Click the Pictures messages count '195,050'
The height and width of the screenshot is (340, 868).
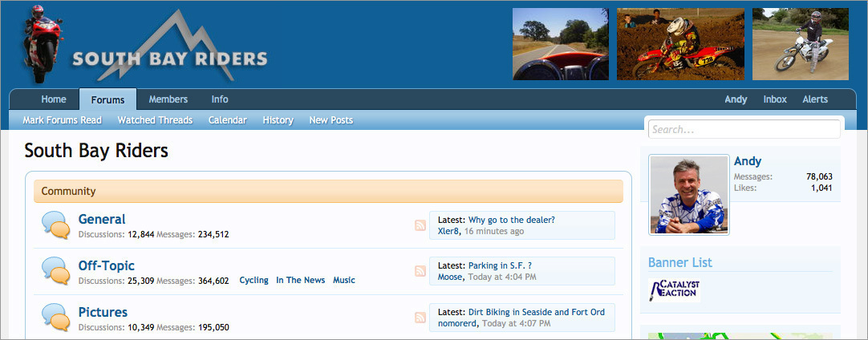(x=213, y=327)
